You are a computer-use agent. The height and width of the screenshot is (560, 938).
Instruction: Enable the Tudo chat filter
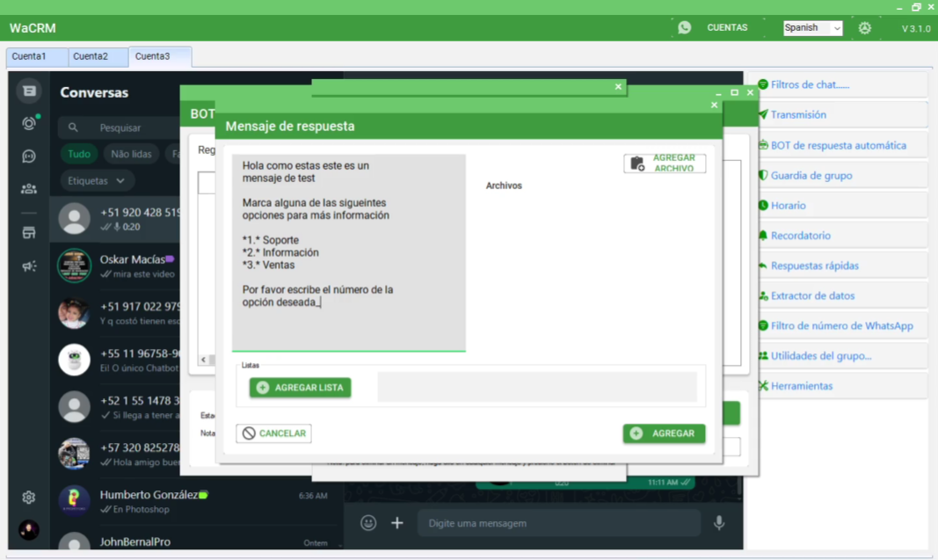pyautogui.click(x=78, y=154)
